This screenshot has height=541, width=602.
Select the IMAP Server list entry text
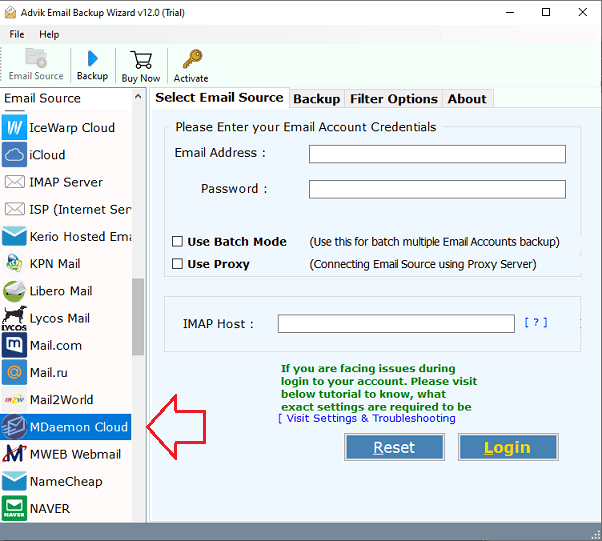point(66,182)
